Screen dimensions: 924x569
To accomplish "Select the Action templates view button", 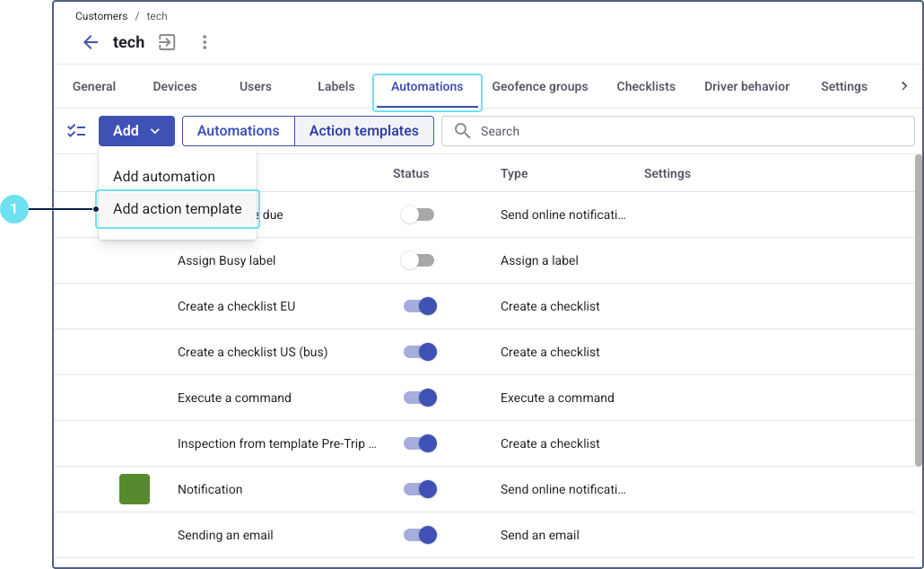I will (364, 131).
